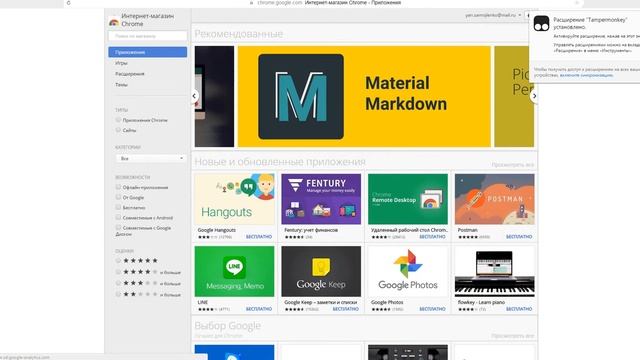Click the Postman title text
Screen dimensions: 640x360
(467, 230)
